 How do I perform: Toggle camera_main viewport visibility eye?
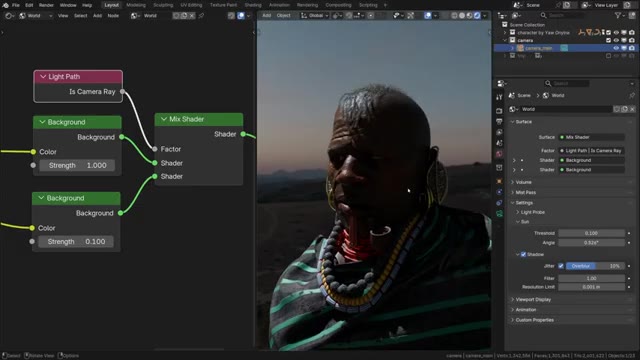(616, 48)
